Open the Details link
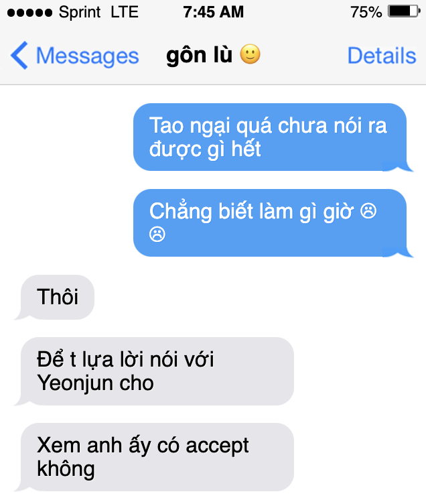Screen dimensions: 426x504 coord(382,56)
